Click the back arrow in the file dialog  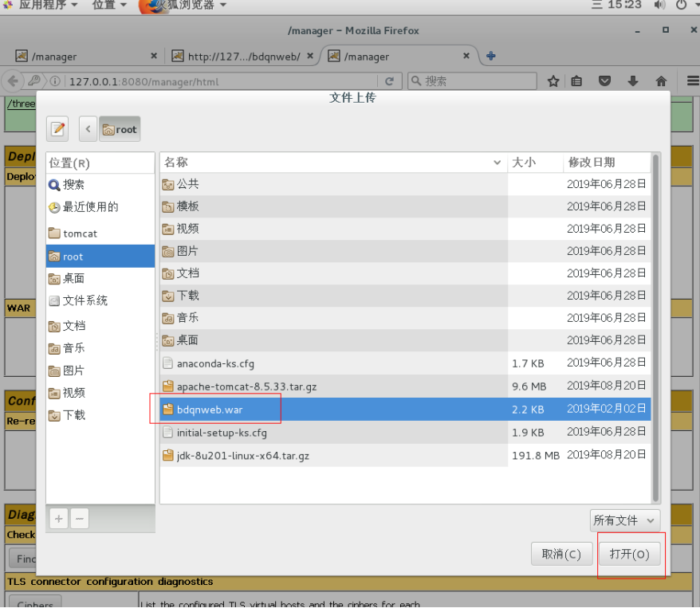pos(88,128)
